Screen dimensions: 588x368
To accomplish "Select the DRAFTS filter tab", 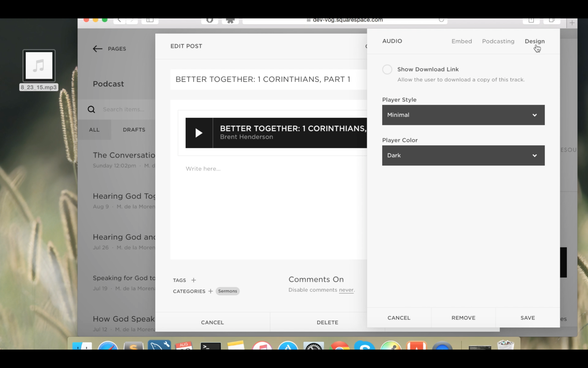I will pos(134,130).
